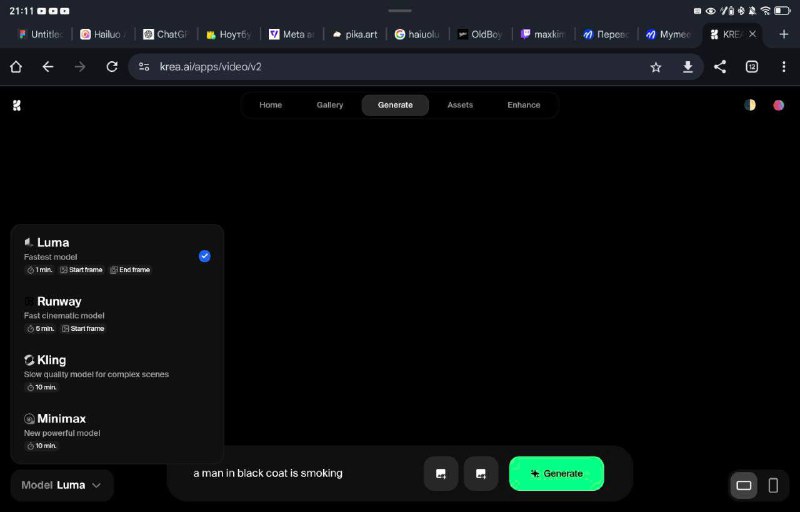Go back in the browser

pyautogui.click(x=48, y=67)
